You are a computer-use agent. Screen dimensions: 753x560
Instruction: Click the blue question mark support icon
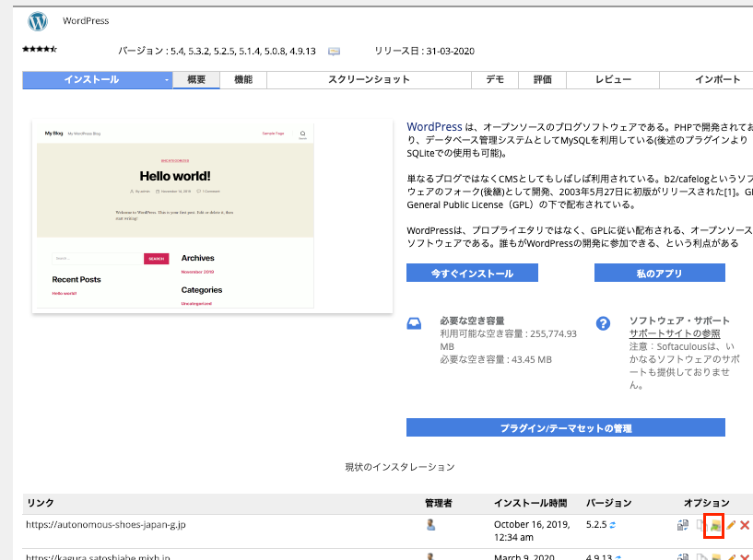[x=603, y=323]
